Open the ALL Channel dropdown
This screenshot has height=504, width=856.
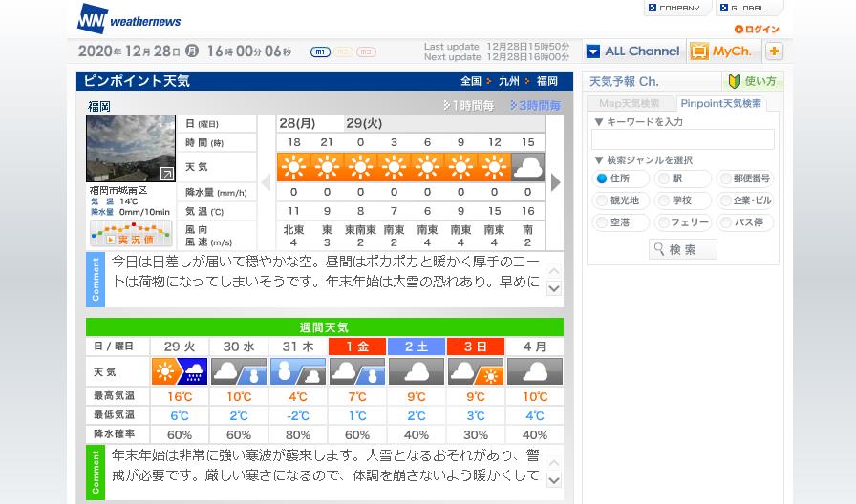tap(633, 52)
